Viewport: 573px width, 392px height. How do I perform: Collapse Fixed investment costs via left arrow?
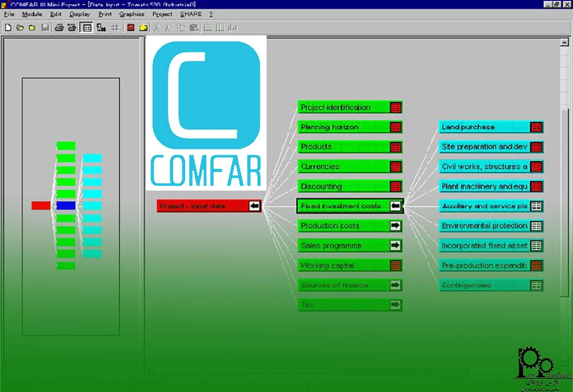pyautogui.click(x=395, y=206)
